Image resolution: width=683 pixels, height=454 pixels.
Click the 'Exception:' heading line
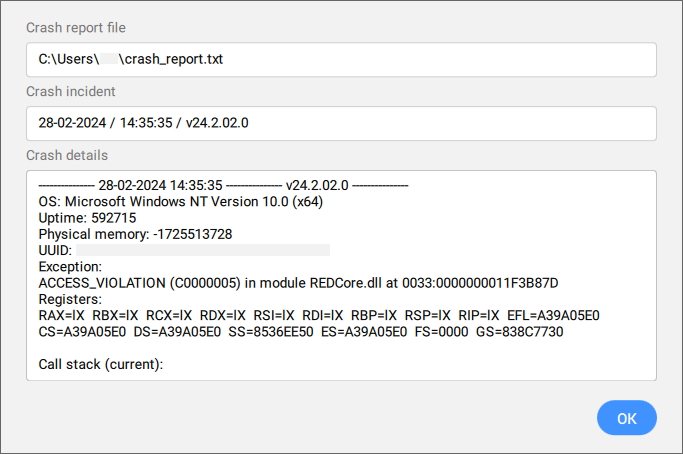(x=70, y=267)
